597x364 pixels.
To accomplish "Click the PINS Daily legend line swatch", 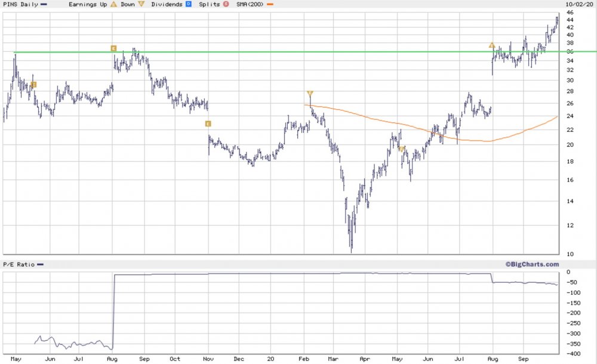I will pos(44,4).
